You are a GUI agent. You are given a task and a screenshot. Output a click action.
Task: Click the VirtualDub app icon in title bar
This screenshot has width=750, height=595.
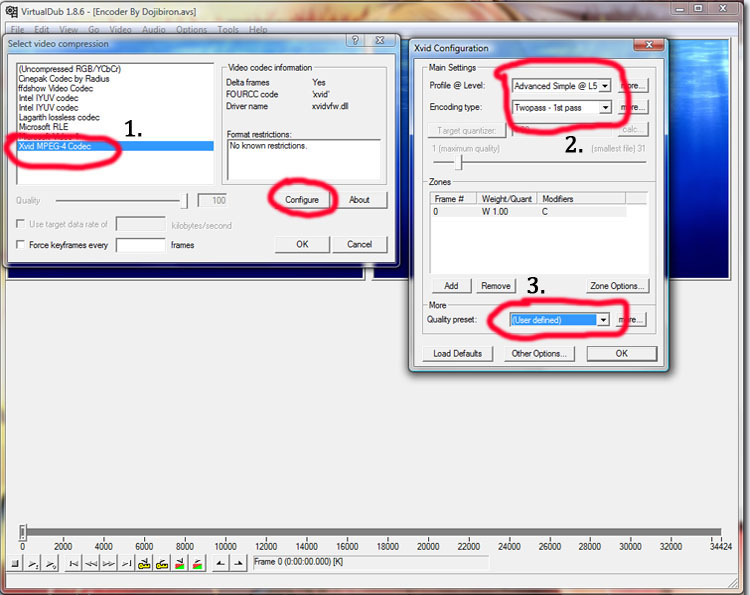click(11, 11)
